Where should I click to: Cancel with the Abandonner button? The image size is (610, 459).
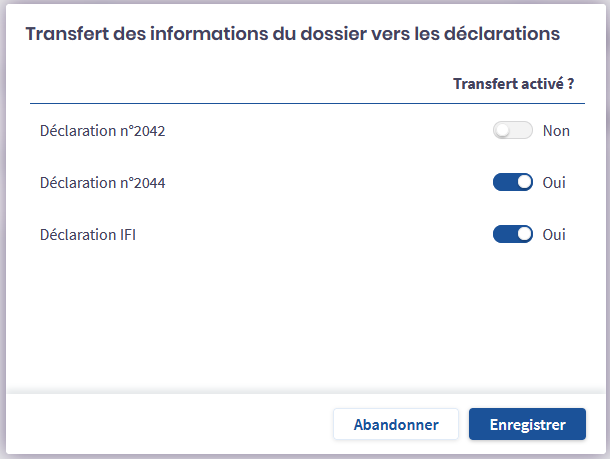[396, 424]
